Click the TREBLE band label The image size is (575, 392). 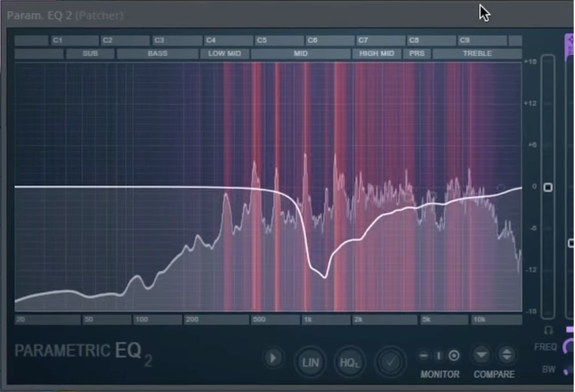(x=477, y=54)
